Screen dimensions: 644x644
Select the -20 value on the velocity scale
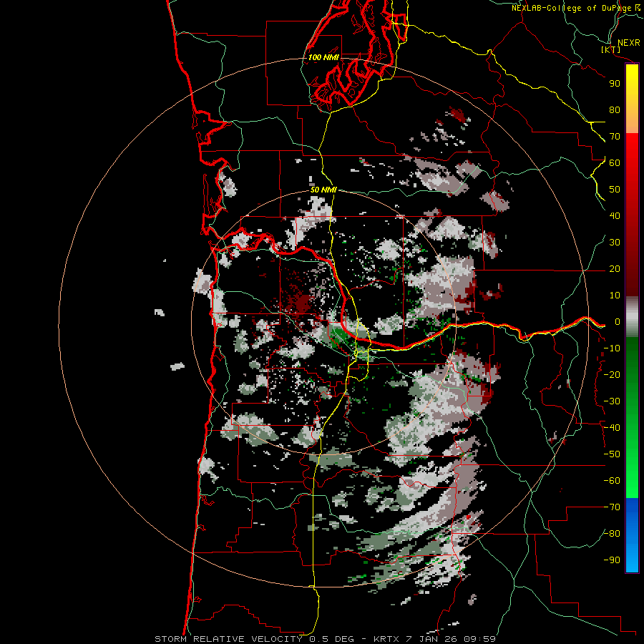(x=612, y=375)
